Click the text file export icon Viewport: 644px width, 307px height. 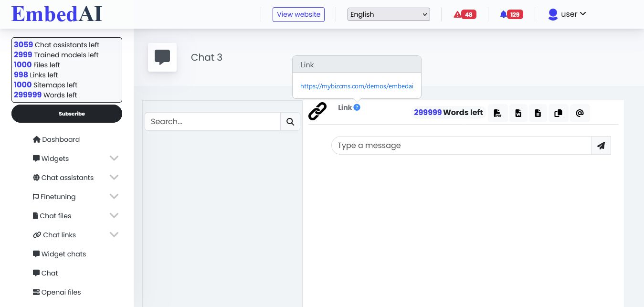538,113
